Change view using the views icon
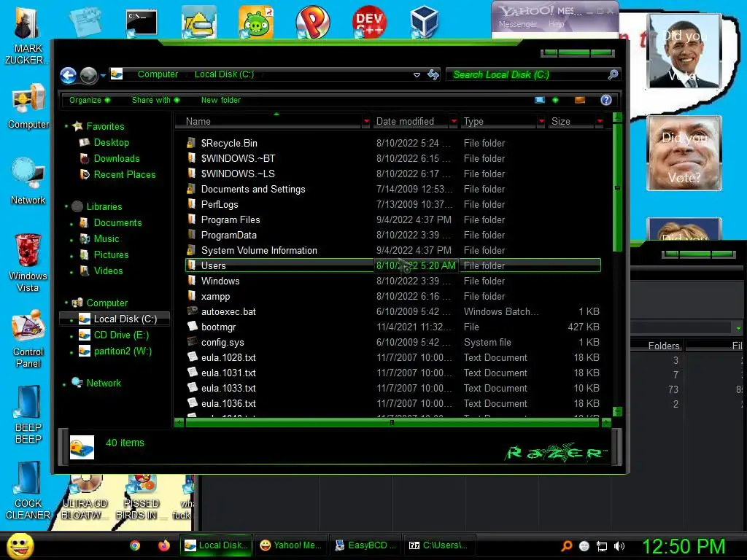 [540, 100]
